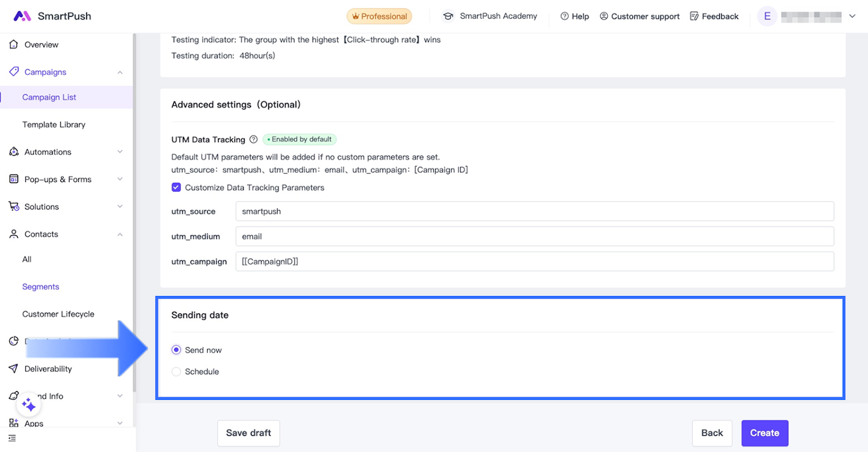This screenshot has height=452, width=868.
Task: Click the UTM Data Tracking help icon
Action: (x=253, y=139)
